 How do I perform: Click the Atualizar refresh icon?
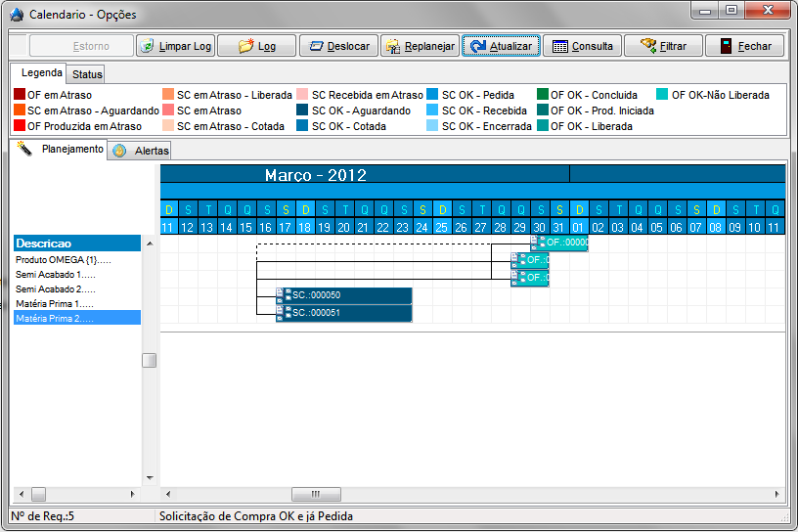click(478, 46)
